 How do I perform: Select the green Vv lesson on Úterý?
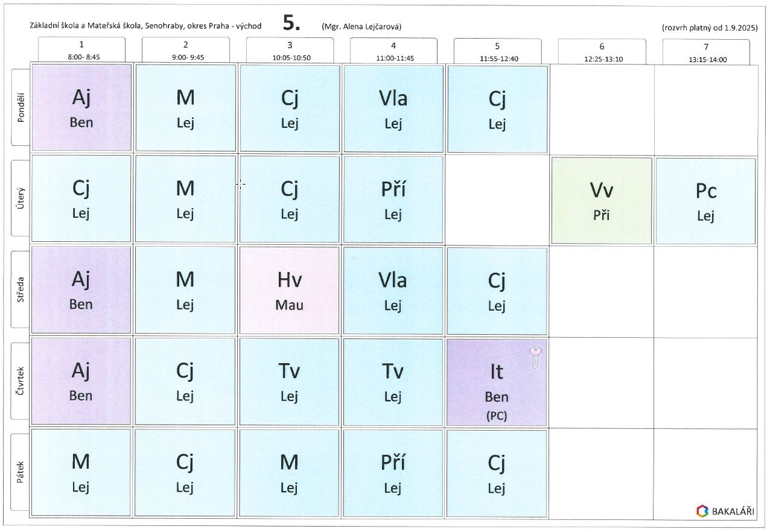point(601,201)
